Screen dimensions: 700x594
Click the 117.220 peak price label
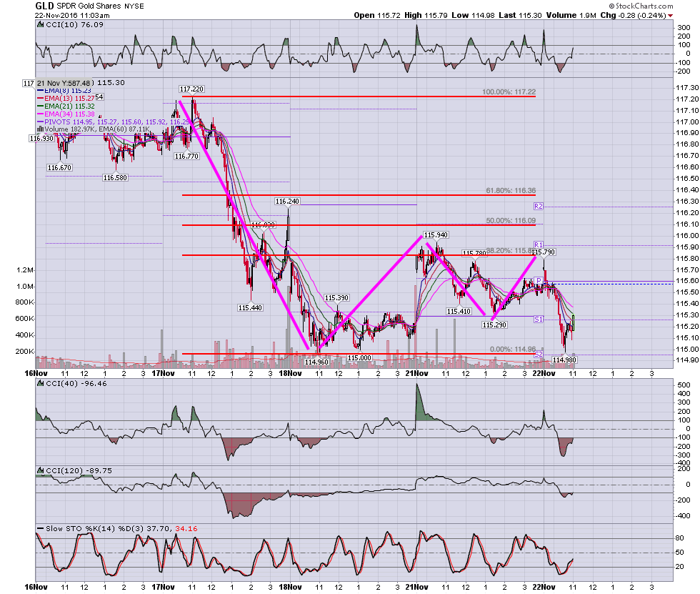[x=191, y=89]
